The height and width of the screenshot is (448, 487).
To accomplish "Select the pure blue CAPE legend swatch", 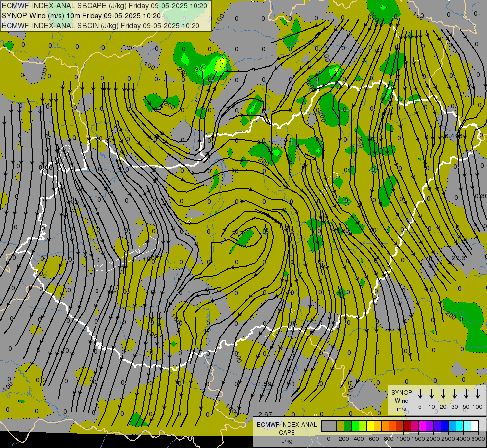I will pos(445,426).
